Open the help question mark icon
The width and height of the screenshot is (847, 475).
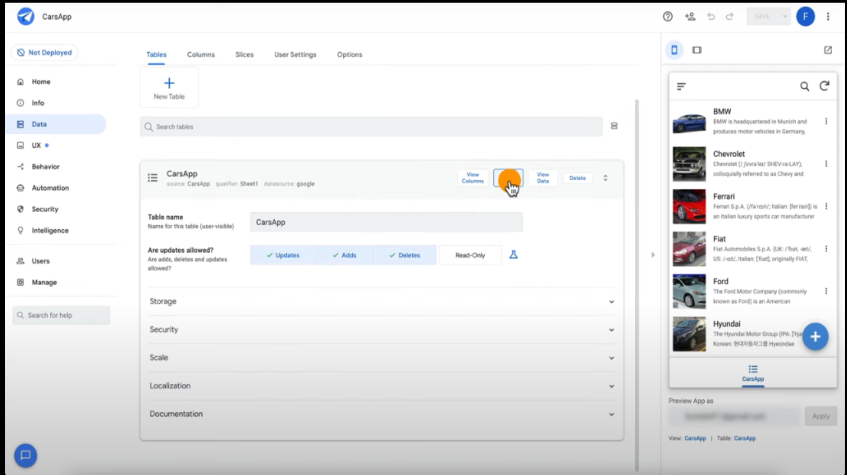pos(668,17)
